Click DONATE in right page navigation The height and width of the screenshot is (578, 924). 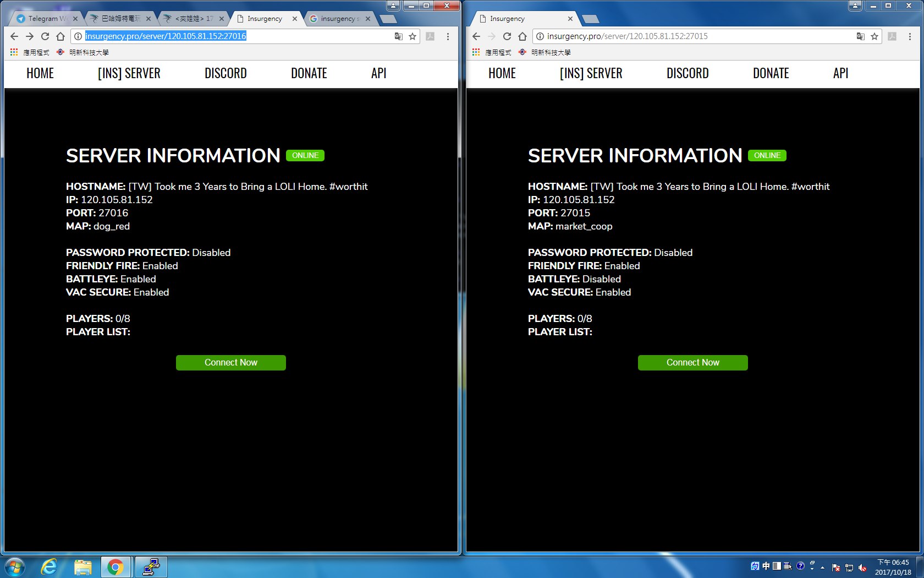[x=771, y=73]
